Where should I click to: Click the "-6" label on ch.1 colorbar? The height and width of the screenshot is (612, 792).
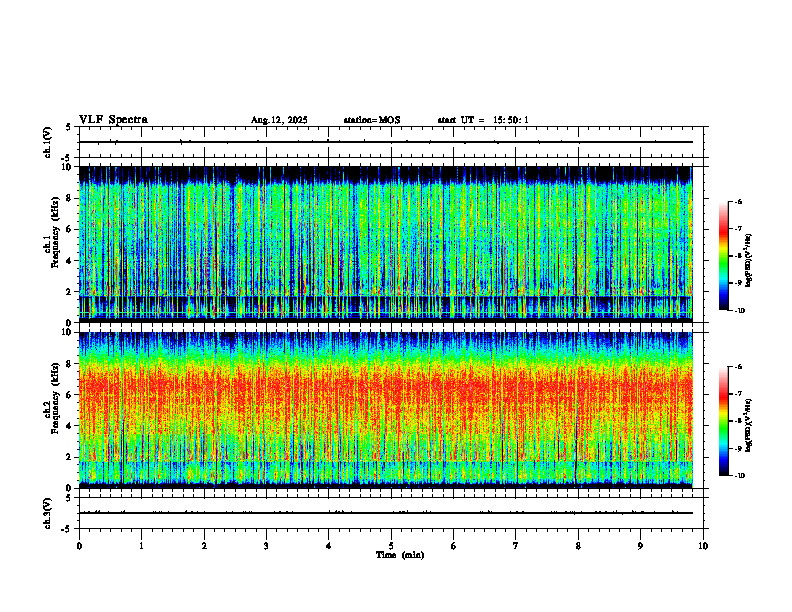click(738, 202)
